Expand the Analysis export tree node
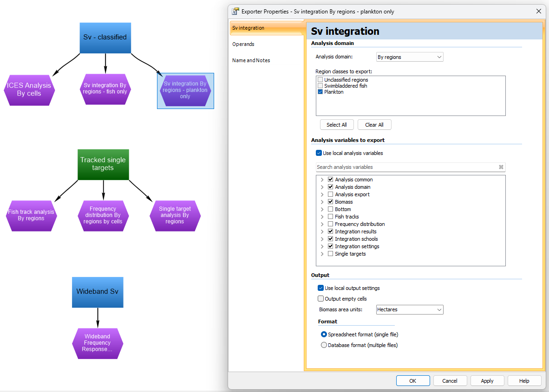Viewport: 549px width, 392px height. (x=322, y=194)
